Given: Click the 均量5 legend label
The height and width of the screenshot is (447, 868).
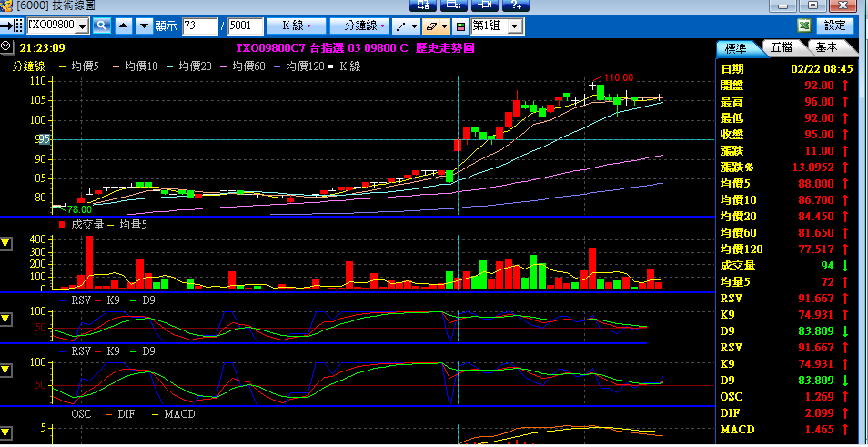Looking at the screenshot, I should point(134,224).
